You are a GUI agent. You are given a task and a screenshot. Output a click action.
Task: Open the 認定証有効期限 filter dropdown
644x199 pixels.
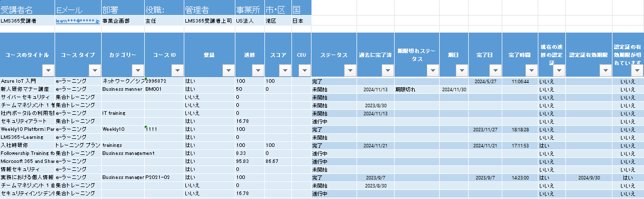pos(605,70)
